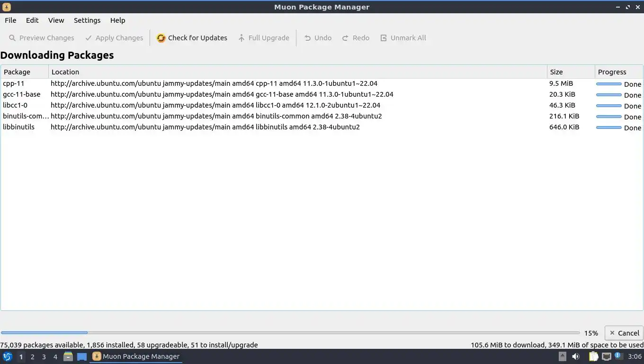
Task: Click the gcc-11-base archive location URL
Action: pos(222,94)
